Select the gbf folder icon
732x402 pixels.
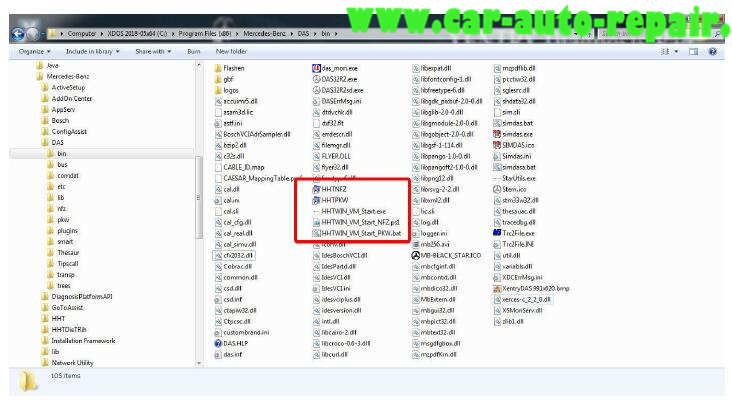coord(218,79)
